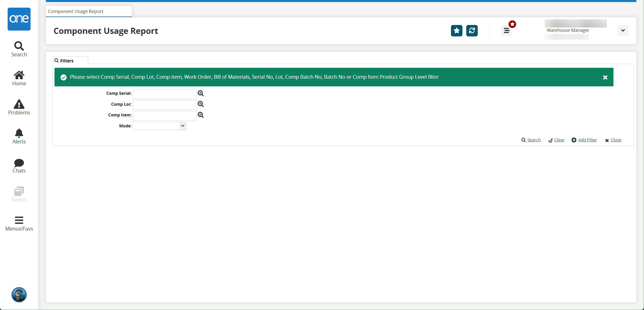Expand the Warehouse Manager dropdown
This screenshot has width=644, height=310.
[x=623, y=30]
